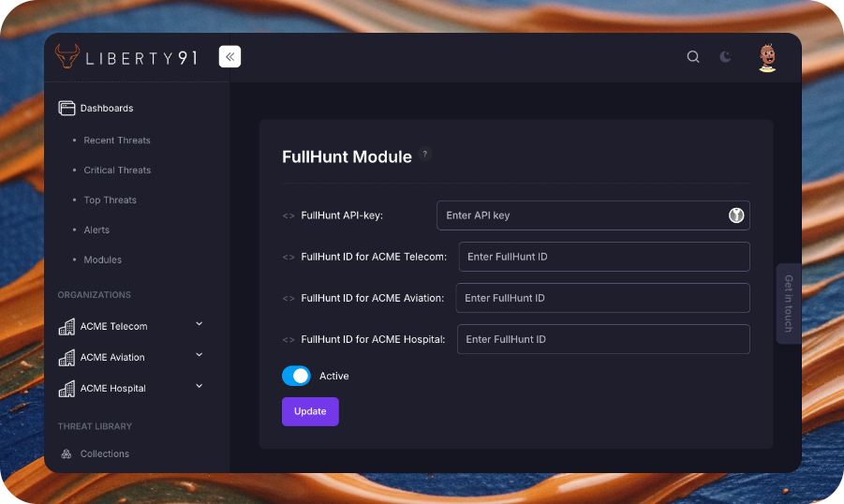Open search with the magnifier icon
Screen dimensions: 844x504
tap(693, 57)
